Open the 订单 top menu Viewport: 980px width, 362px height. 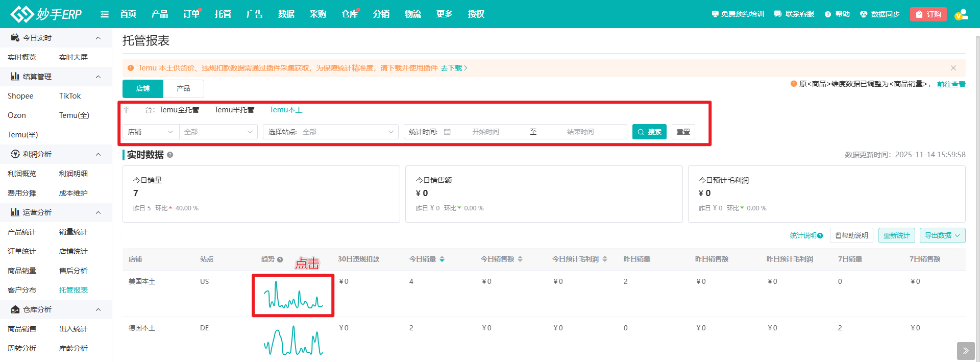point(191,14)
